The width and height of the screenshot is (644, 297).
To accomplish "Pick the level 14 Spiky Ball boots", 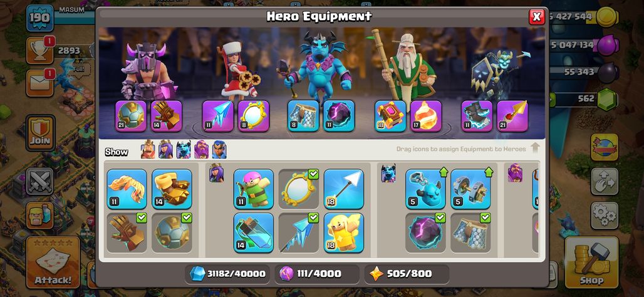I will [x=172, y=189].
